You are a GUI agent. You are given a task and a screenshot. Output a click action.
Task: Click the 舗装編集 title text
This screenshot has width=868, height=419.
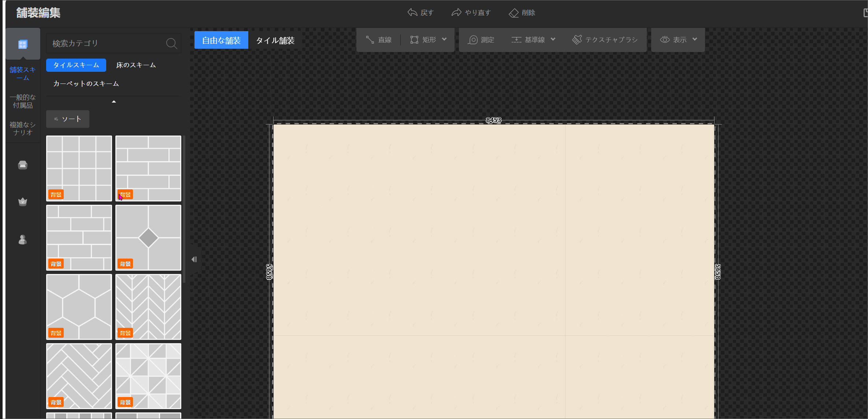38,13
